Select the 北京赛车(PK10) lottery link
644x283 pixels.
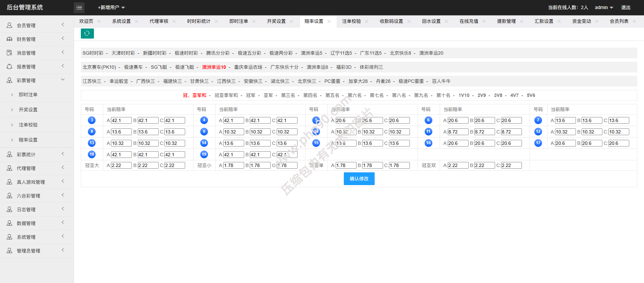(x=99, y=67)
